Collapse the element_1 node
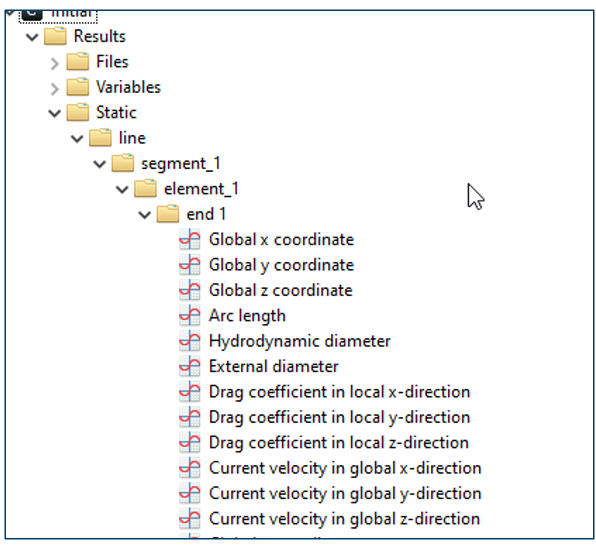 coord(122,190)
